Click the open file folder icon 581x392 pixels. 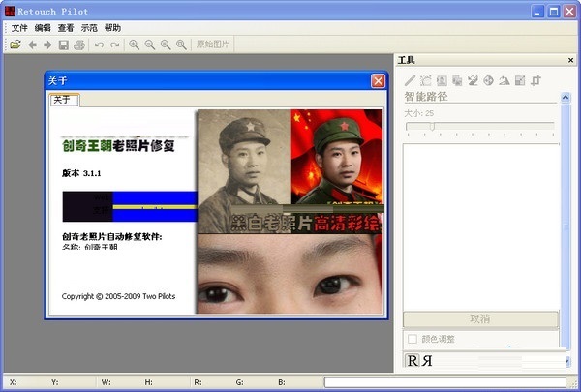(15, 45)
